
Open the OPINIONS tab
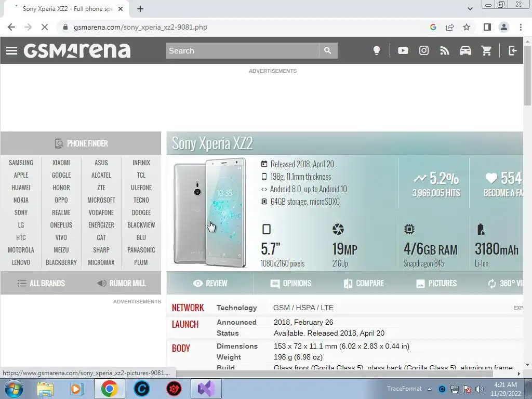point(290,283)
